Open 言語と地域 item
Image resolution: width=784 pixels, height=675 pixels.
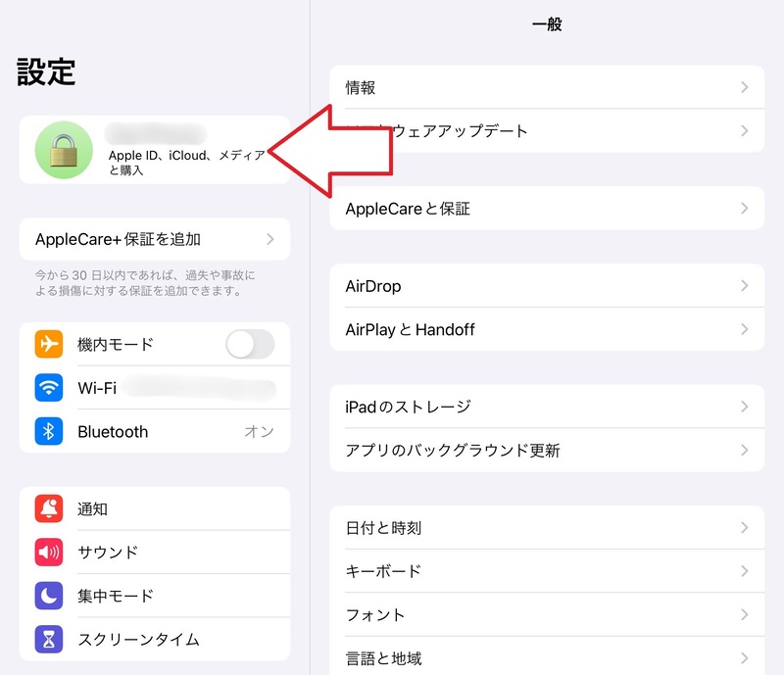point(547,655)
